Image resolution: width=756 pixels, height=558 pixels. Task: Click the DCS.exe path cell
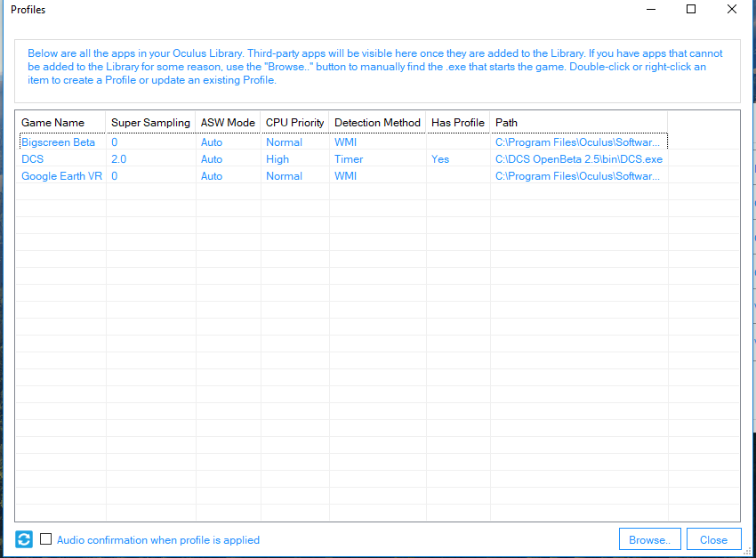[579, 159]
